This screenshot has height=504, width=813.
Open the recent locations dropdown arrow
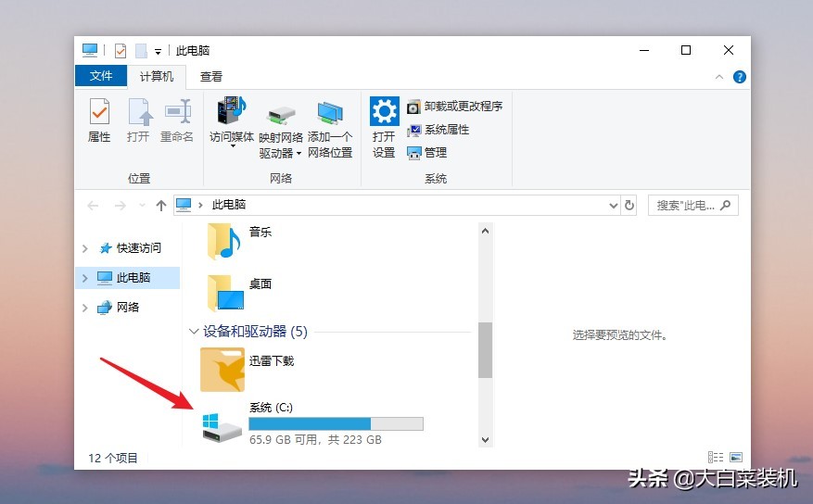(x=142, y=206)
